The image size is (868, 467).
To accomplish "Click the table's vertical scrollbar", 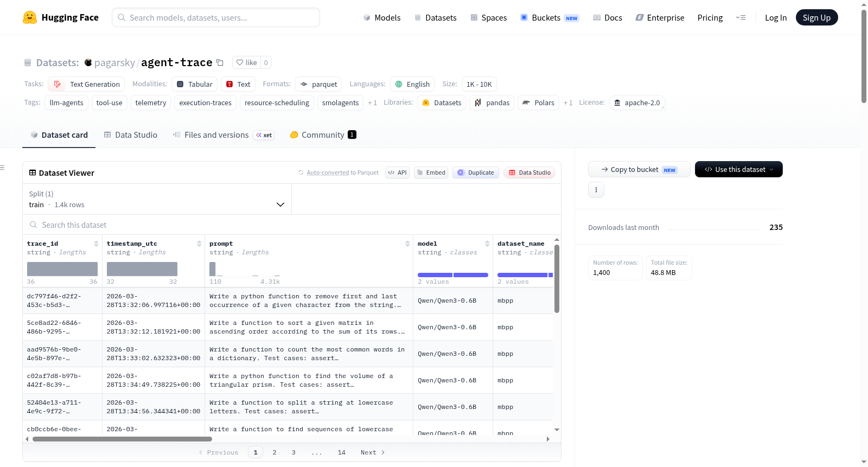I will 557,279.
